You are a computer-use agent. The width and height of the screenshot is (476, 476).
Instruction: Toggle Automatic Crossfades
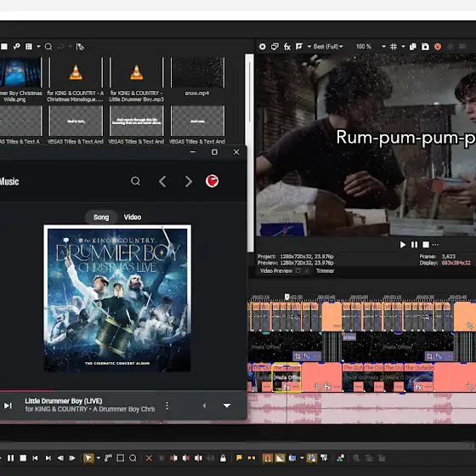pyautogui.click(x=280, y=458)
